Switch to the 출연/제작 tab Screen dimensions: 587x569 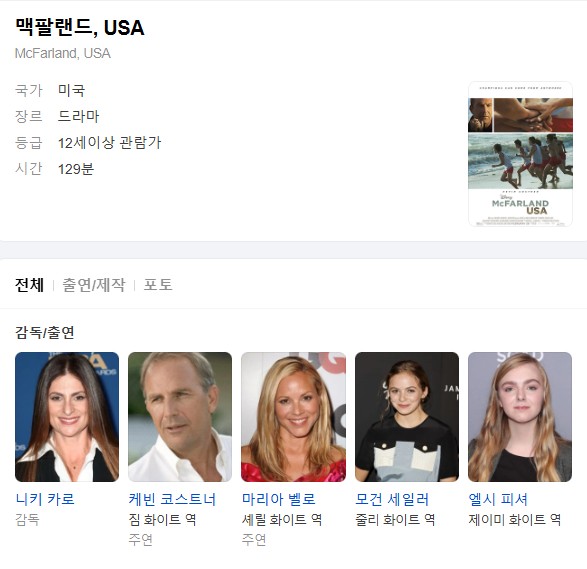pos(94,285)
